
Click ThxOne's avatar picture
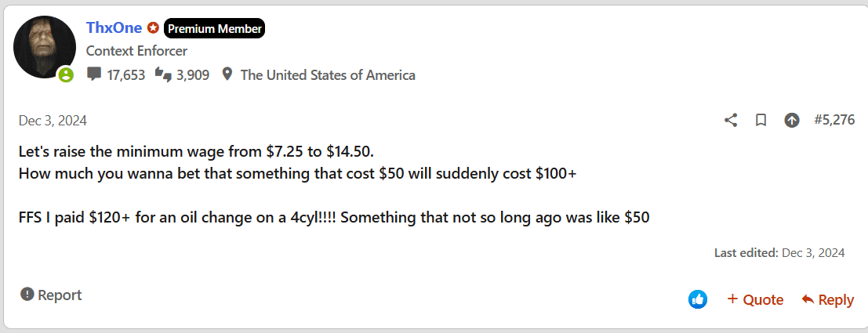(45, 47)
